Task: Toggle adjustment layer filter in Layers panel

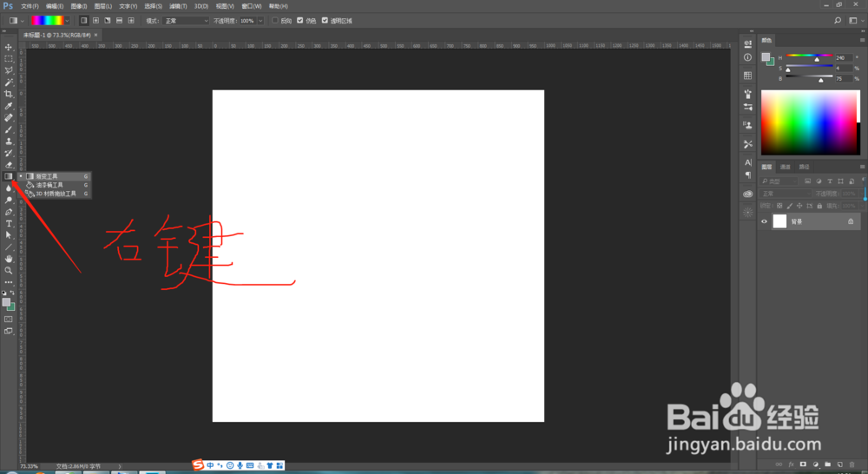Action: (819, 181)
